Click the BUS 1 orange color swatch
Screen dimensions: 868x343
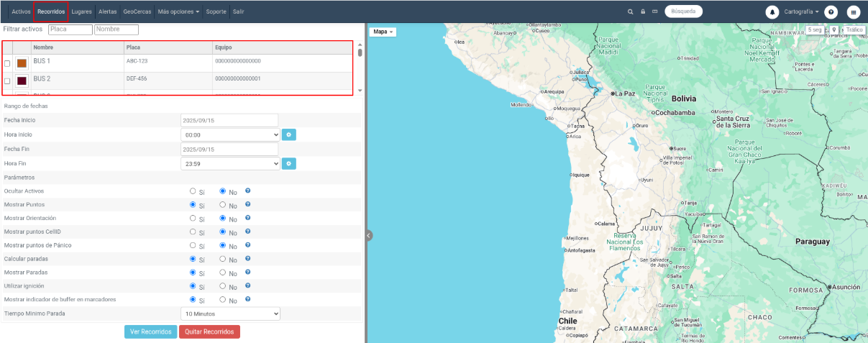pos(22,64)
